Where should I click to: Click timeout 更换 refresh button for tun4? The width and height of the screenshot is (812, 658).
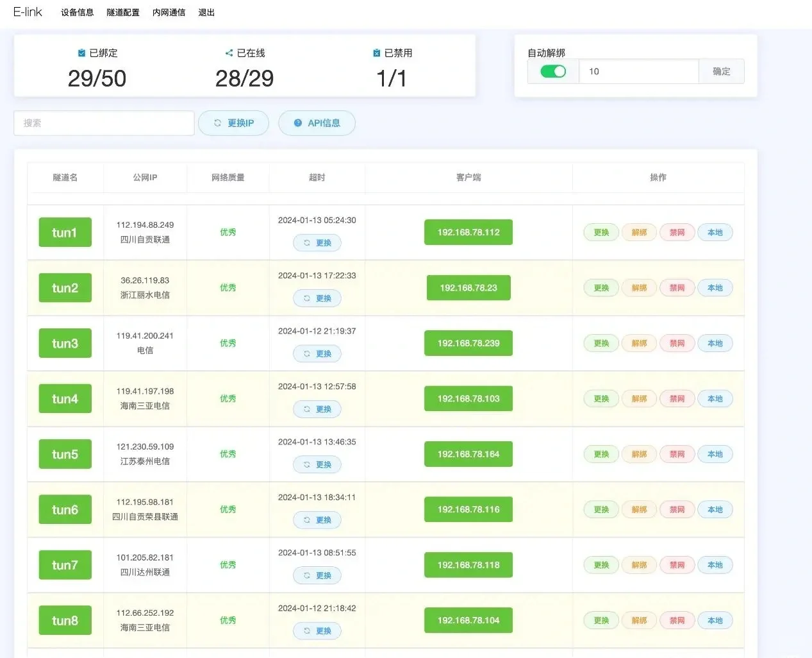click(x=317, y=409)
